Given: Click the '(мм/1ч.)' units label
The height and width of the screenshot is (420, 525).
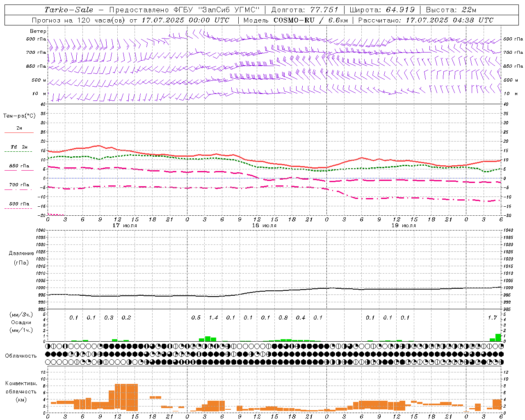Looking at the screenshot, I should 21,330.
